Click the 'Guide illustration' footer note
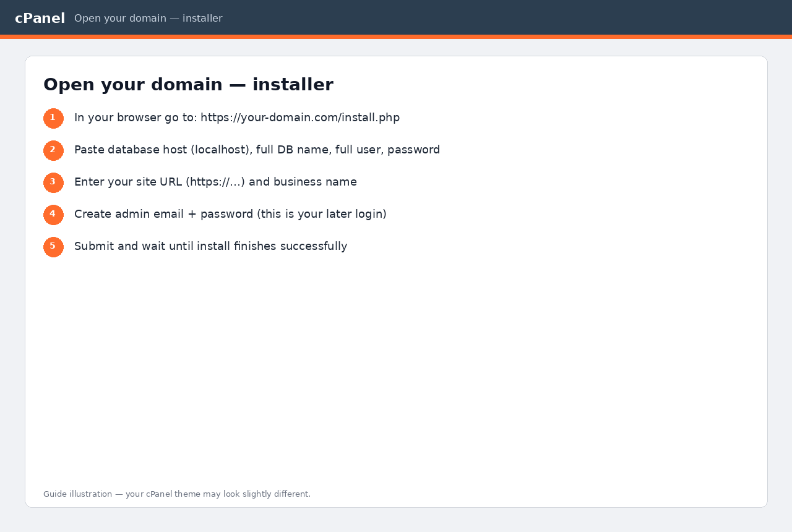The width and height of the screenshot is (792, 532). tap(177, 494)
